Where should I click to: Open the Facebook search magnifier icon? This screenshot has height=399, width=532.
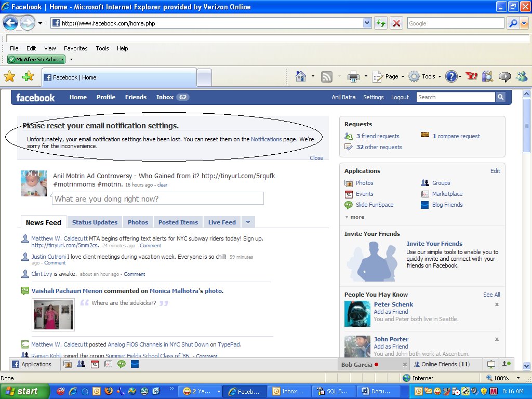click(x=500, y=97)
